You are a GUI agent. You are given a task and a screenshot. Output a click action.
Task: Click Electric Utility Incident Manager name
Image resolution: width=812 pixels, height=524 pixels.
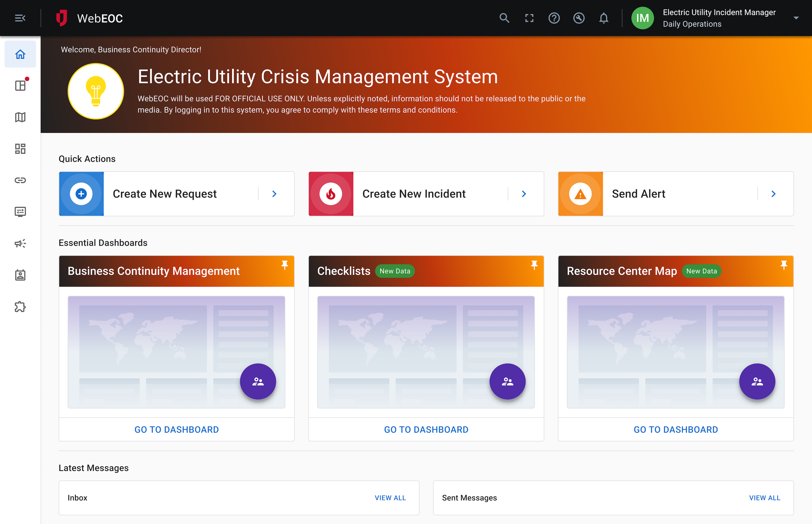[x=719, y=12]
